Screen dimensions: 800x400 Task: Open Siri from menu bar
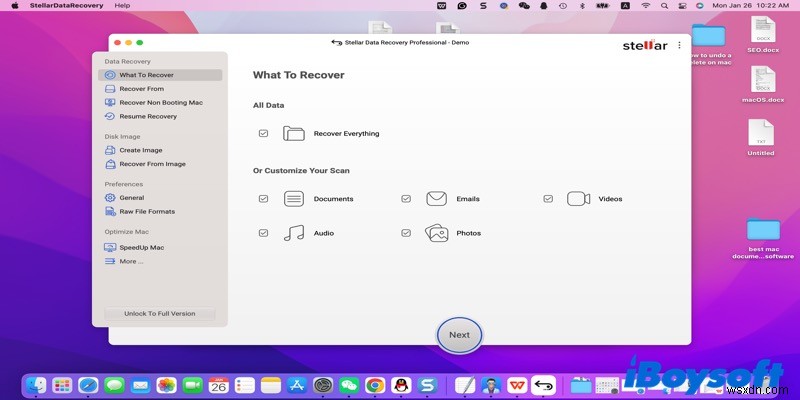[699, 6]
